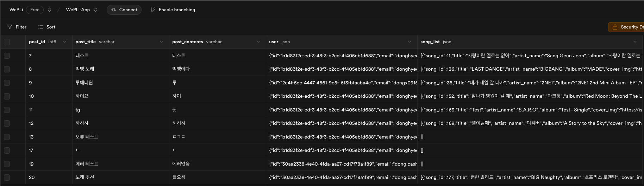Viewport: 644px width, 186px height.
Task: Open the WePLi-App project switcher arrows
Action: [95, 10]
